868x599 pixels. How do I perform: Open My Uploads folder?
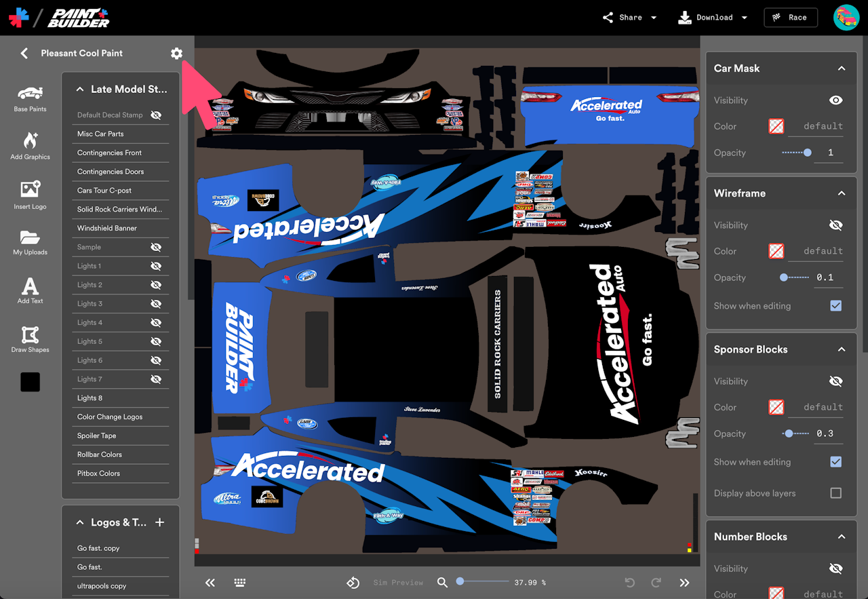(30, 242)
